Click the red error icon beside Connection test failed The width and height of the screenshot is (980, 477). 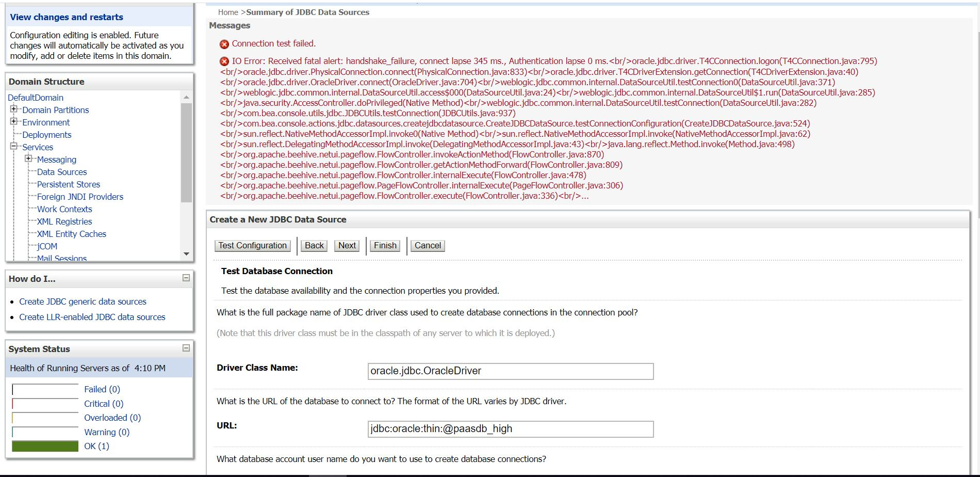tap(224, 44)
